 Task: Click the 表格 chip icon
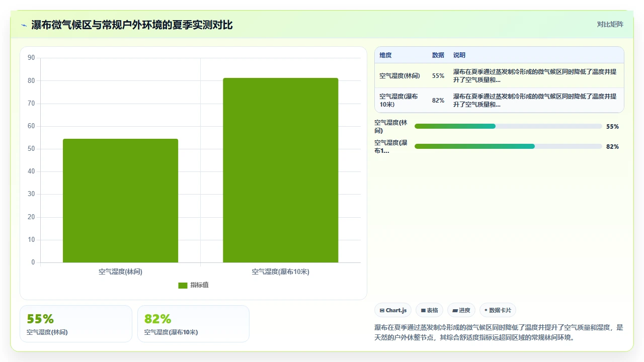423,311
